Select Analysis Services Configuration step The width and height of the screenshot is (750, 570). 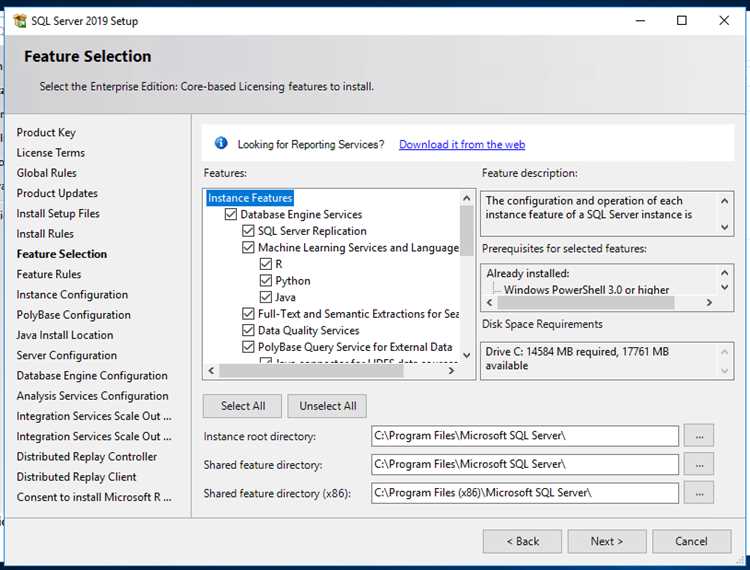[x=92, y=396]
